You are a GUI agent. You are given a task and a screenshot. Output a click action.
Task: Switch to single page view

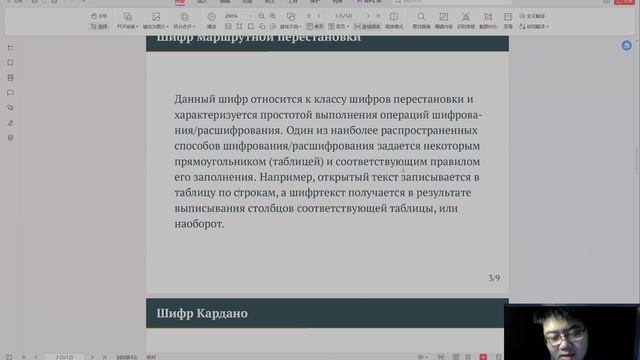pyautogui.click(x=315, y=27)
